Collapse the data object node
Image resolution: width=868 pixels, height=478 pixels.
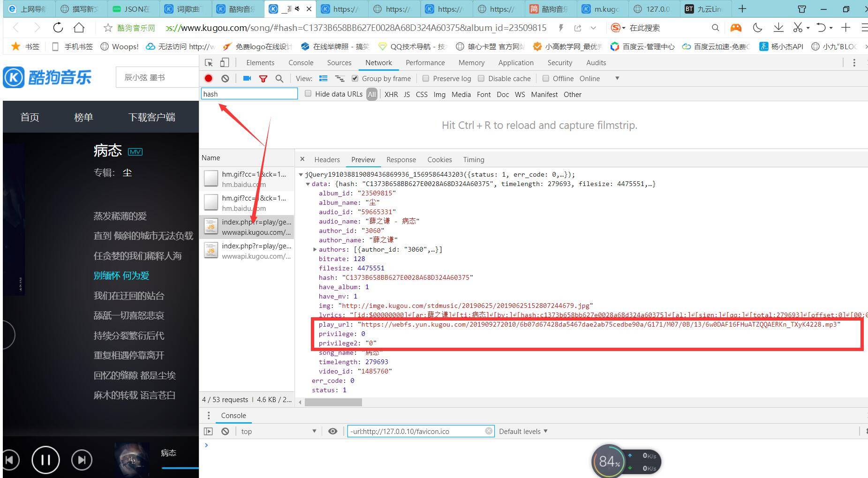tap(308, 184)
